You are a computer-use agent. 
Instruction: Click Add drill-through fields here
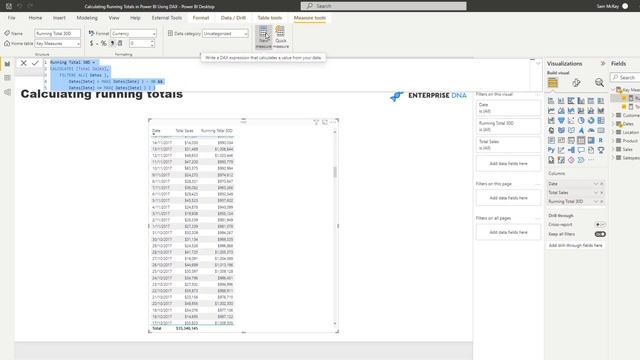[575, 246]
